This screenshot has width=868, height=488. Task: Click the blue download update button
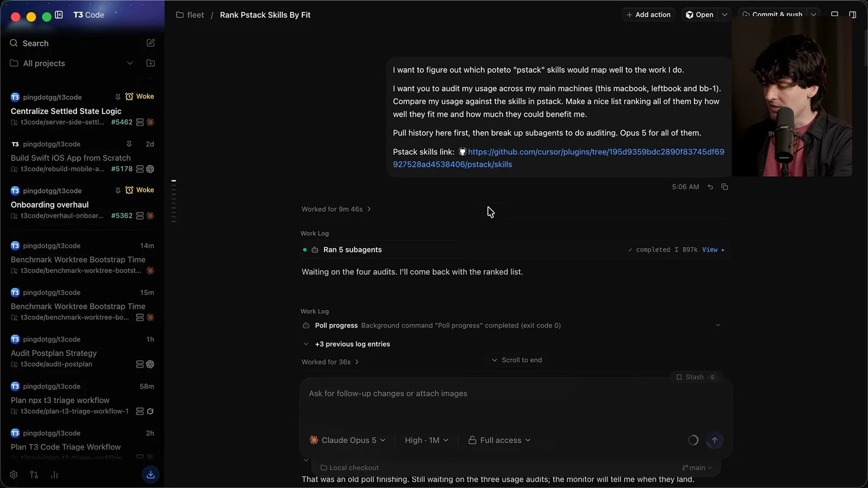(x=150, y=474)
